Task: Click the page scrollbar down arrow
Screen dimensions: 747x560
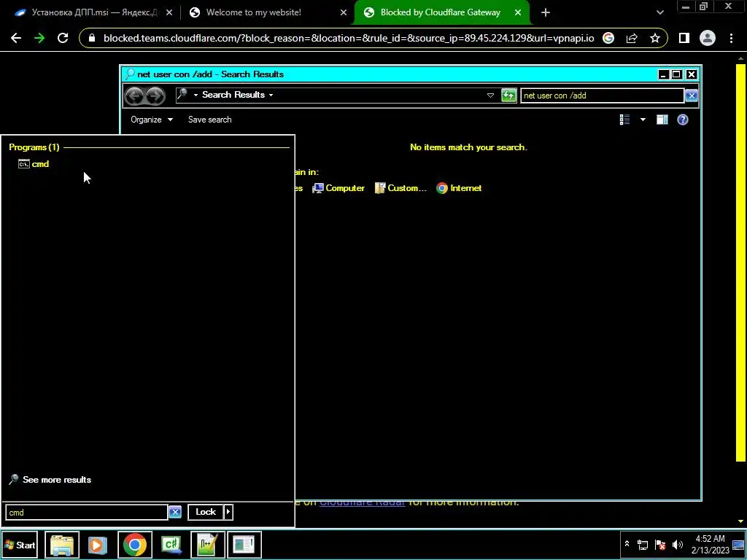Action: click(740, 521)
